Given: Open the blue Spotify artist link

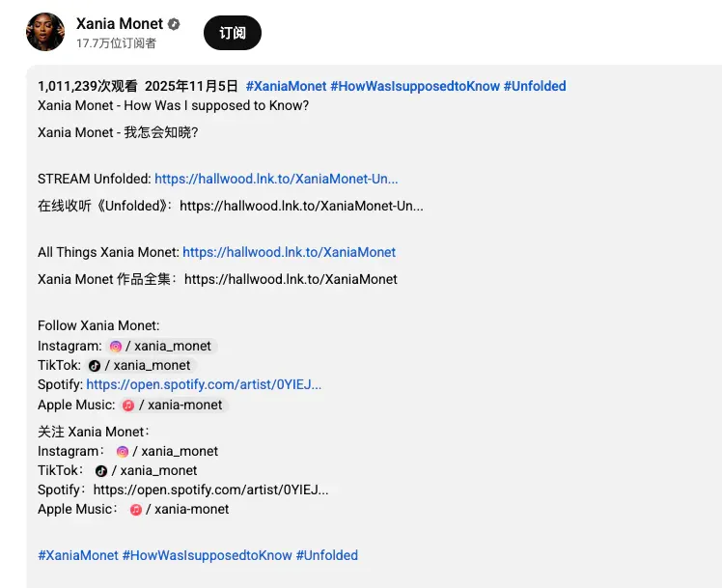Looking at the screenshot, I should pos(204,384).
